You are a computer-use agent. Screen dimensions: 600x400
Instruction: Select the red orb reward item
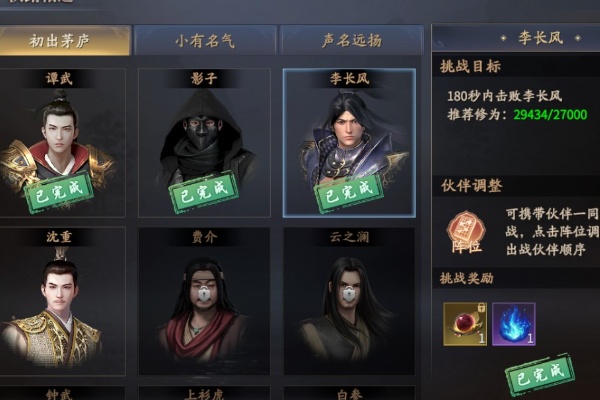465,324
